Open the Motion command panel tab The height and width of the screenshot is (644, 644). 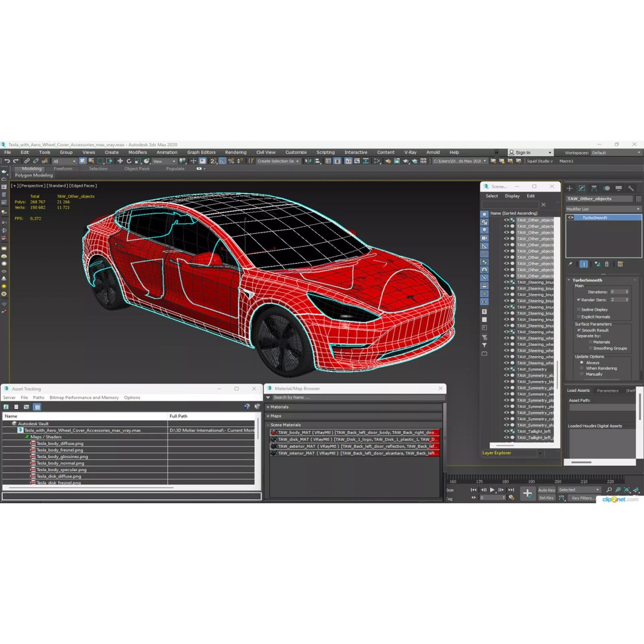[606, 188]
